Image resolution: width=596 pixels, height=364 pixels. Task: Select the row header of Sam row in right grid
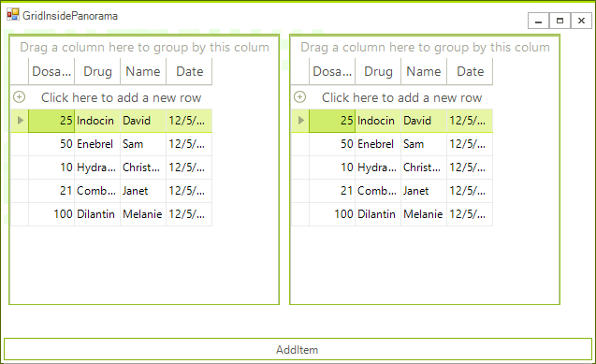pos(300,144)
